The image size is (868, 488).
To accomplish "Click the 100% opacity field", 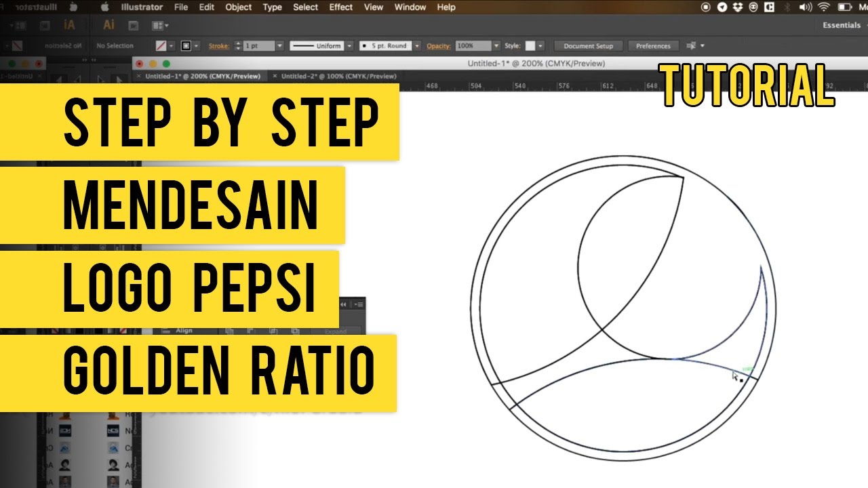I will tap(473, 46).
